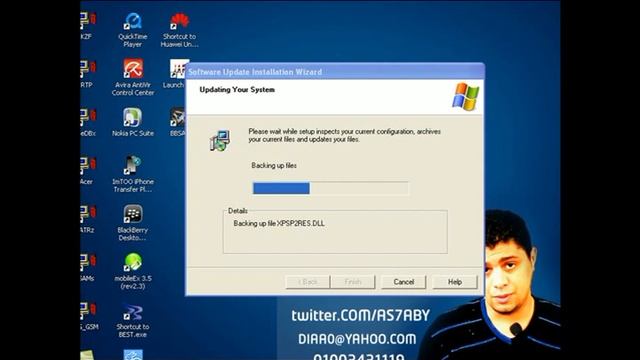Viewport: 640px width, 360px height.
Task: Click the twitter.COM/AS7ABY overlay text
Action: 360,315
